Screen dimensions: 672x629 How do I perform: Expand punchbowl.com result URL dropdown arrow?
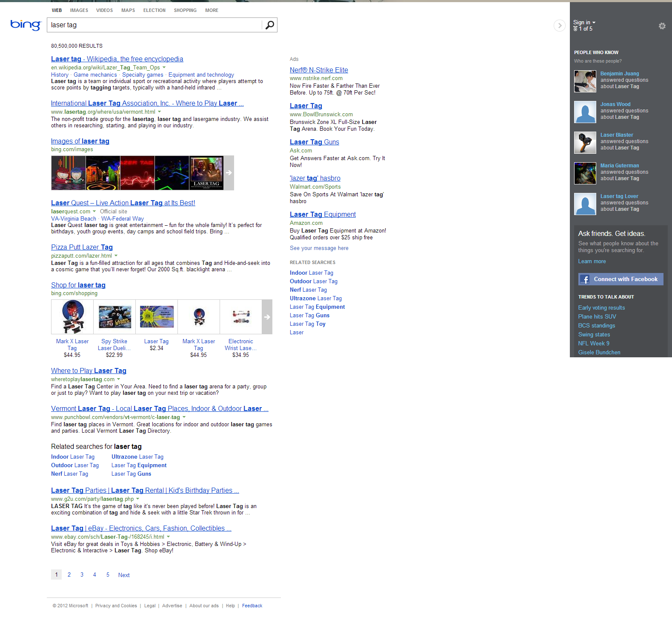pyautogui.click(x=184, y=417)
